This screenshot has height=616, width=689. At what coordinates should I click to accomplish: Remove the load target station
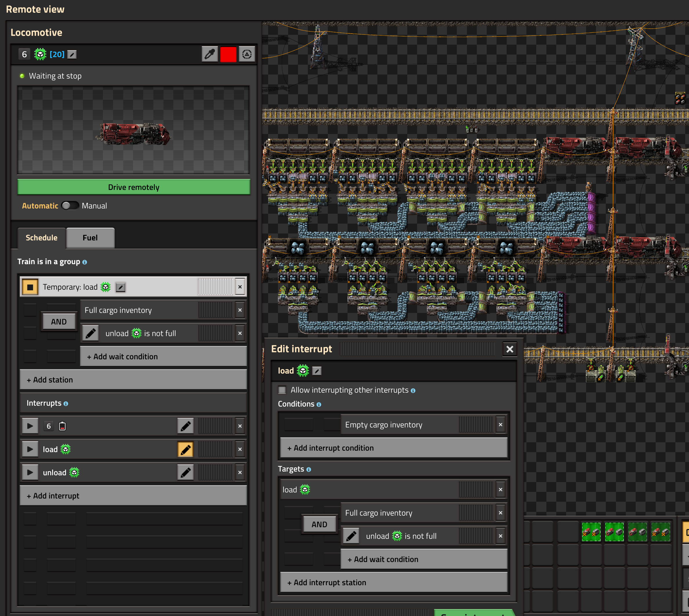pyautogui.click(x=500, y=490)
